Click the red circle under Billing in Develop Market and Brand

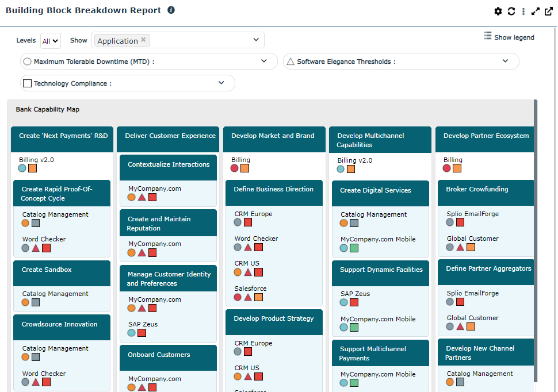(235, 168)
